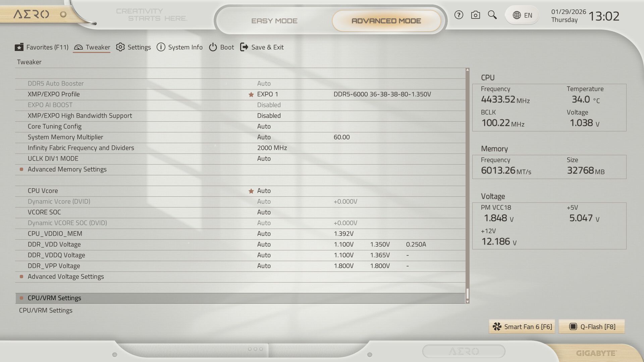Viewport: 644px width, 362px height.
Task: Click the help question mark icon
Action: tap(459, 15)
